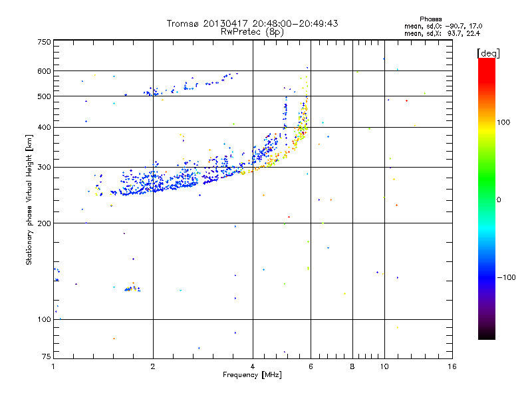The width and height of the screenshot is (532, 399).
Task: Click the "Stationary phase Virtual Height [km]" axis title
Action: [29, 199]
